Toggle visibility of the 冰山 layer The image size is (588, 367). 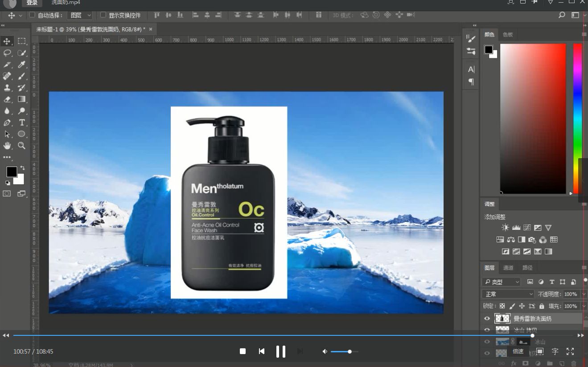[487, 342]
